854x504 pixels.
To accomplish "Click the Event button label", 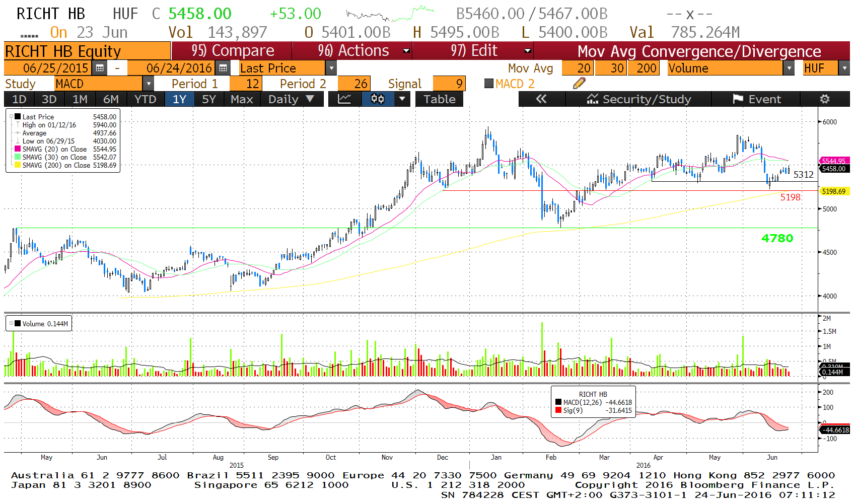I will (x=764, y=99).
